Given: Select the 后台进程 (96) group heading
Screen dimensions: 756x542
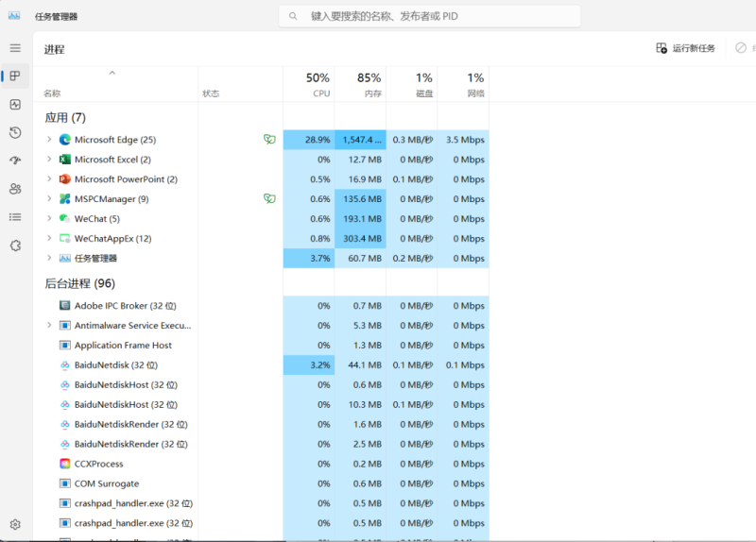Looking at the screenshot, I should [x=80, y=283].
